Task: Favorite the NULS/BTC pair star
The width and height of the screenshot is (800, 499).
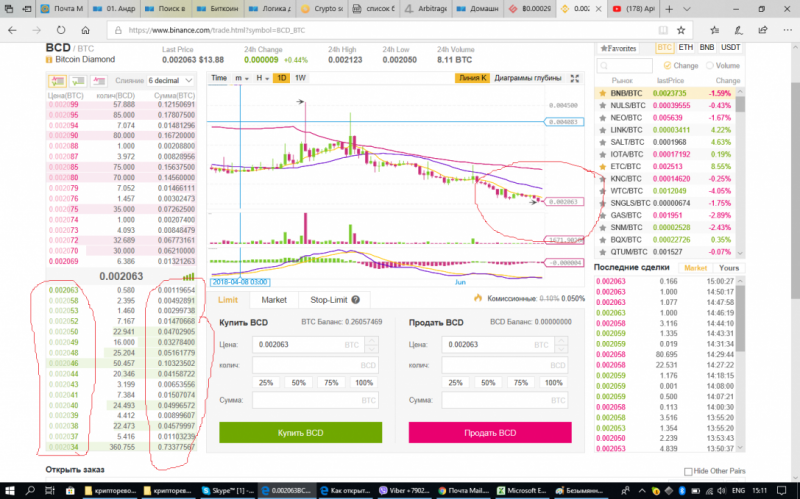Action: pyautogui.click(x=603, y=106)
